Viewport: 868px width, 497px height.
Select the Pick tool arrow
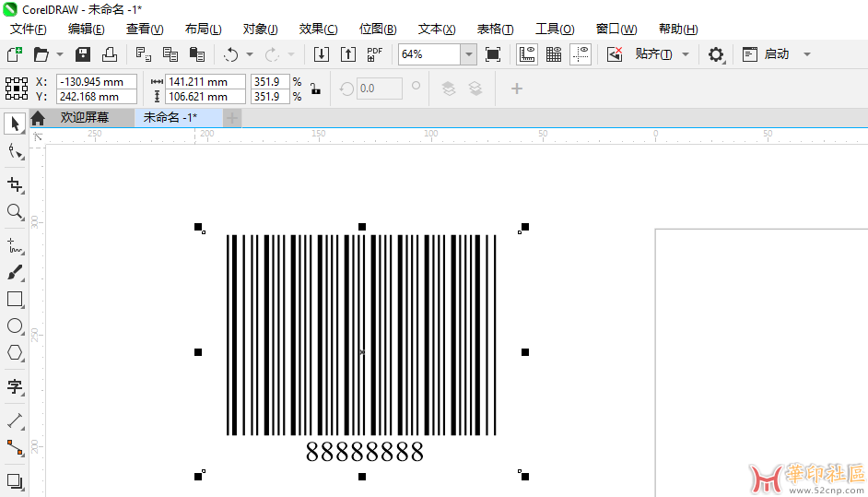pos(15,124)
